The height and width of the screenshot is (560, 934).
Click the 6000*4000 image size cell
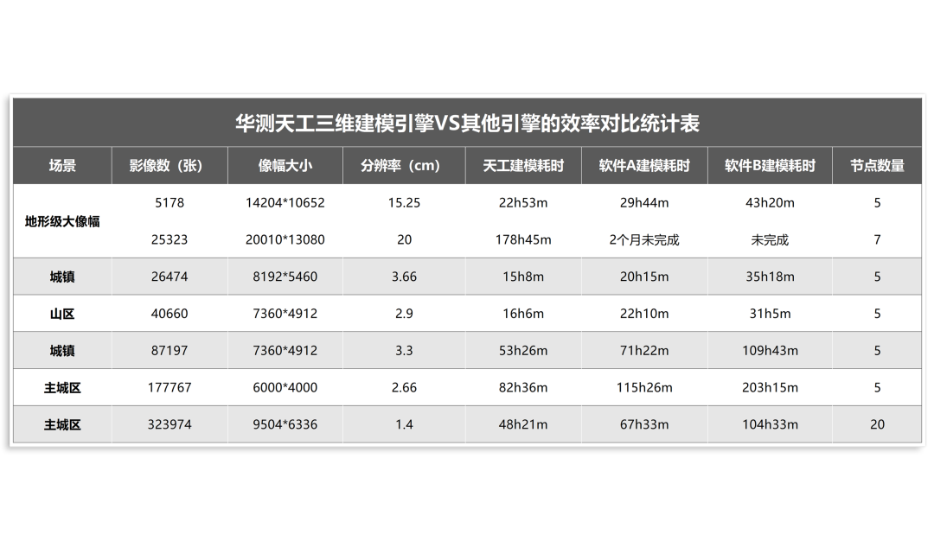285,387
